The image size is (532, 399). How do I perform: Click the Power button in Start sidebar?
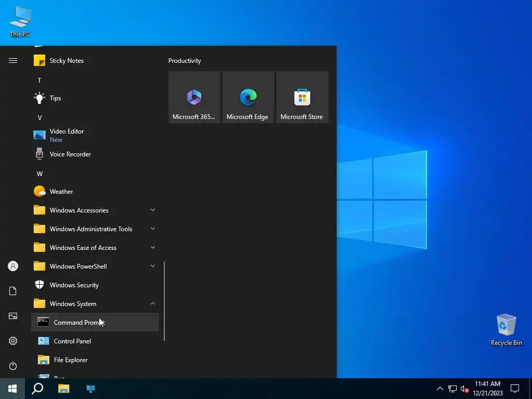click(13, 366)
